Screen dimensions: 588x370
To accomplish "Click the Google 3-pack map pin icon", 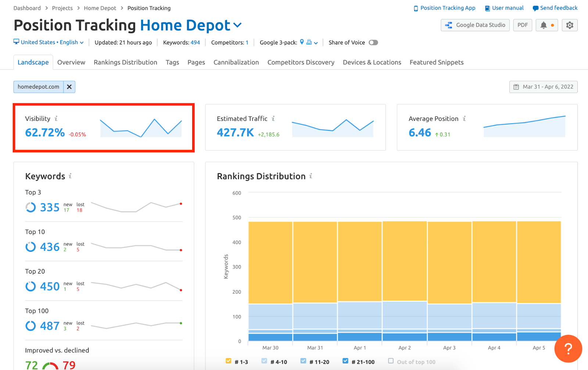I will 302,42.
